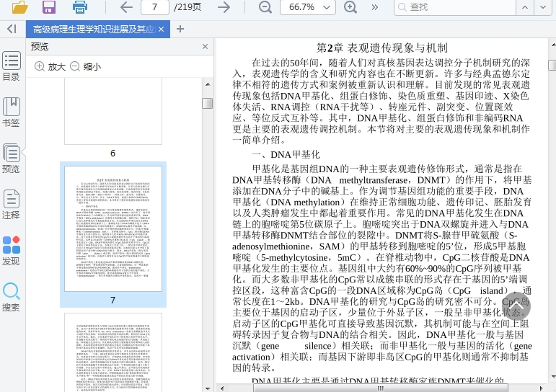
Task: Close the 预览 preview panel
Action: pyautogui.click(x=205, y=46)
